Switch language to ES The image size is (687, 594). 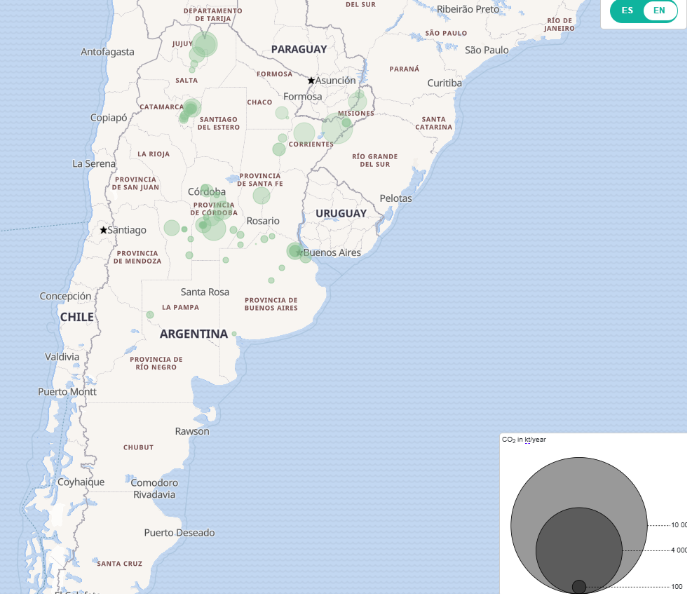pos(627,11)
